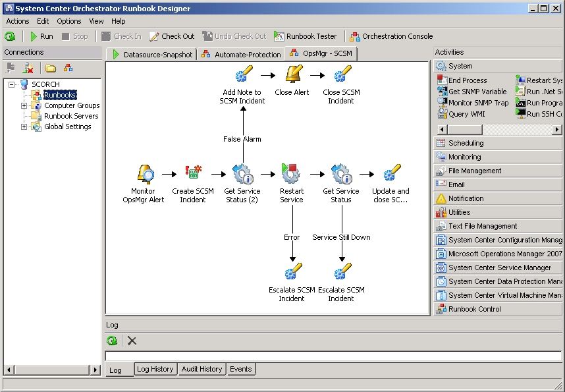This screenshot has height=392, width=565.
Task: Open the Audit History tab
Action: (x=202, y=369)
